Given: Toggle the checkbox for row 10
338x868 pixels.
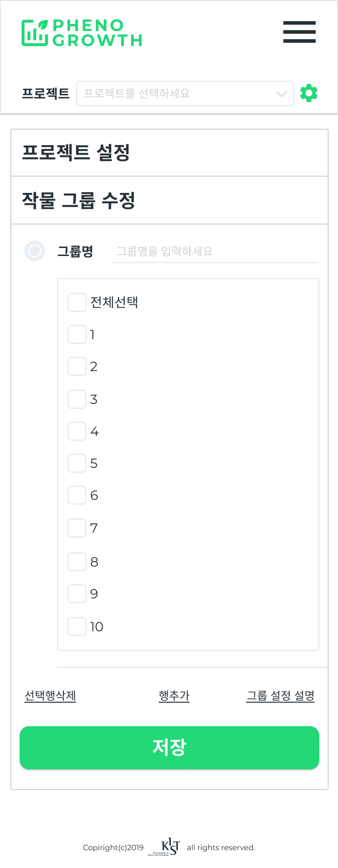Looking at the screenshot, I should [77, 627].
